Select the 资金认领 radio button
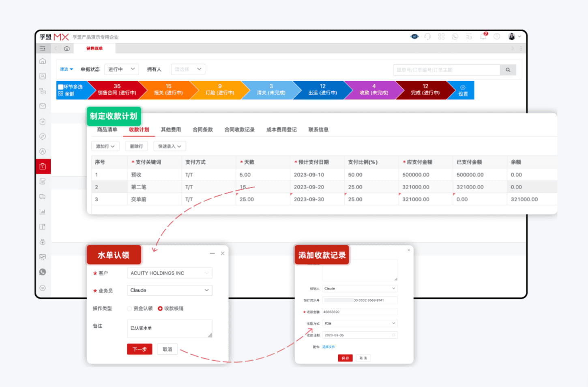Viewport: 588px width, 387px height. [129, 308]
